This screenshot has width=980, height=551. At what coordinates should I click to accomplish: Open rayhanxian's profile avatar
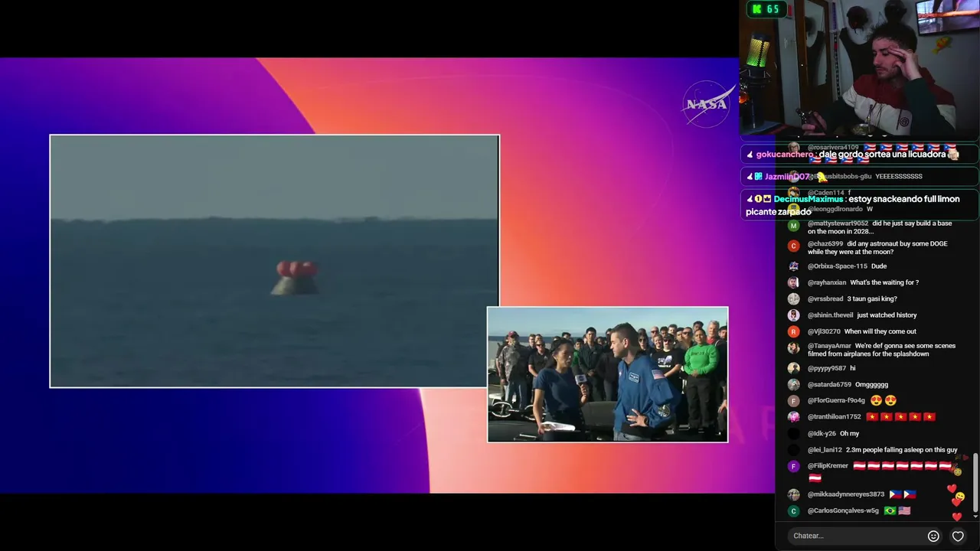[x=794, y=282]
